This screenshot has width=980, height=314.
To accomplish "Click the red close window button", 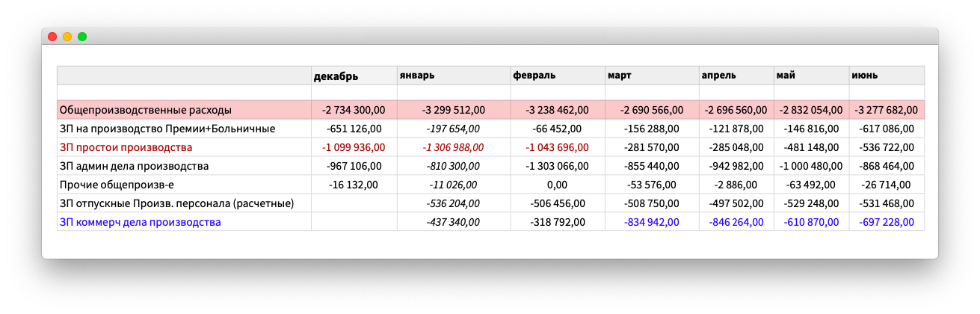I will pos(52,37).
